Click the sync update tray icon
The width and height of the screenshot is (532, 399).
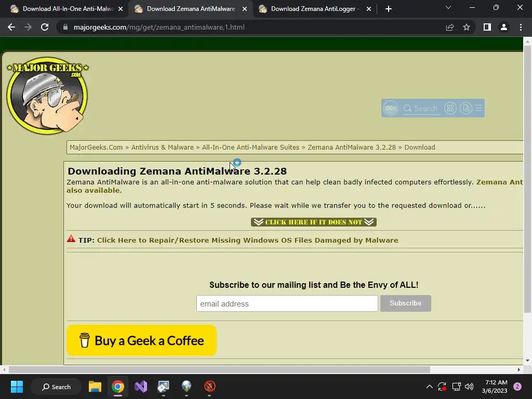[442, 387]
